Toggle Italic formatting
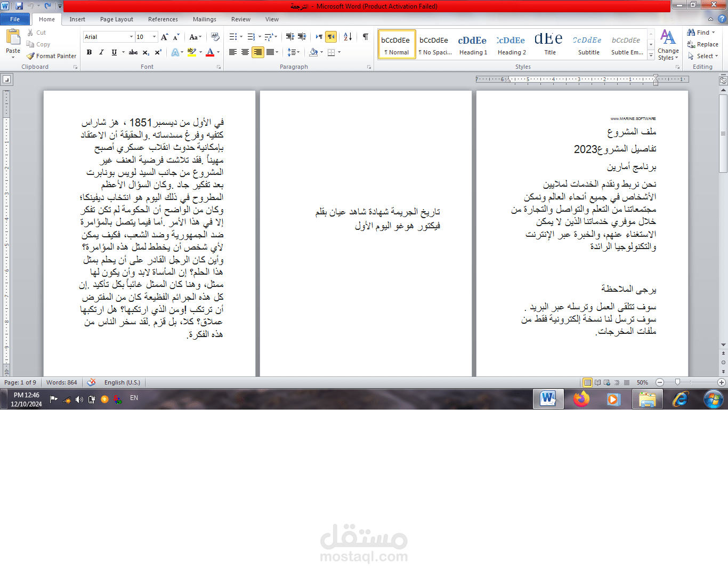This screenshot has height=576, width=728. click(x=101, y=52)
